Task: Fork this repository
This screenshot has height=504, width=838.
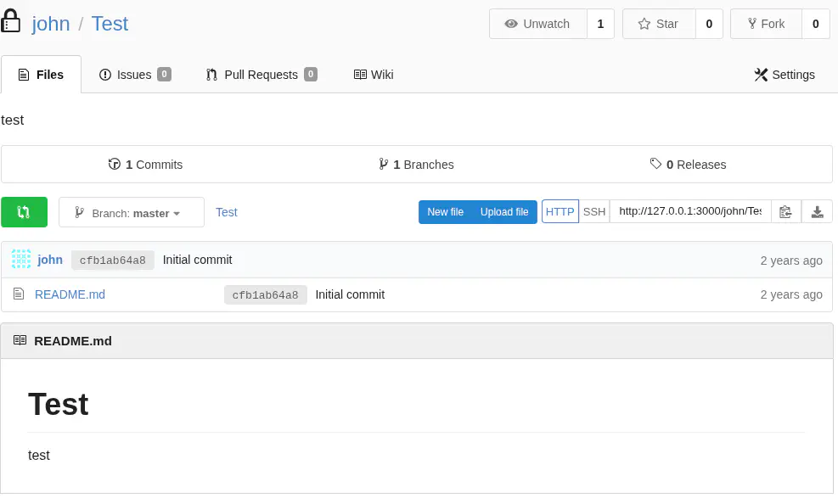Action: coord(766,24)
